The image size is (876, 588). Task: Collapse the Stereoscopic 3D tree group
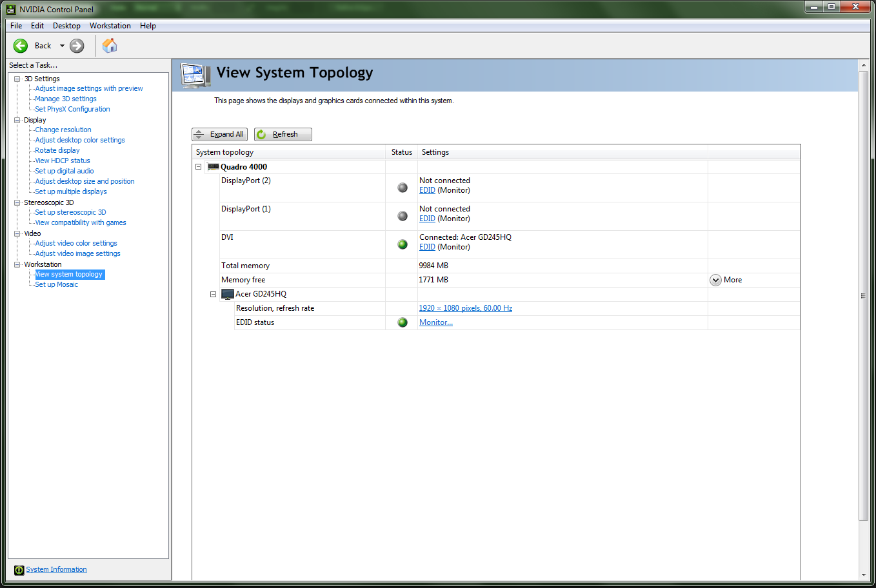[17, 202]
